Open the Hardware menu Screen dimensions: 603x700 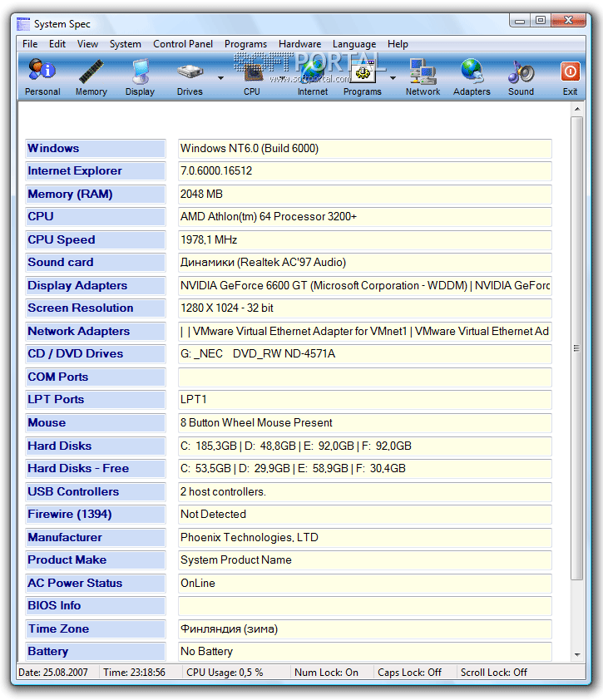tap(299, 44)
